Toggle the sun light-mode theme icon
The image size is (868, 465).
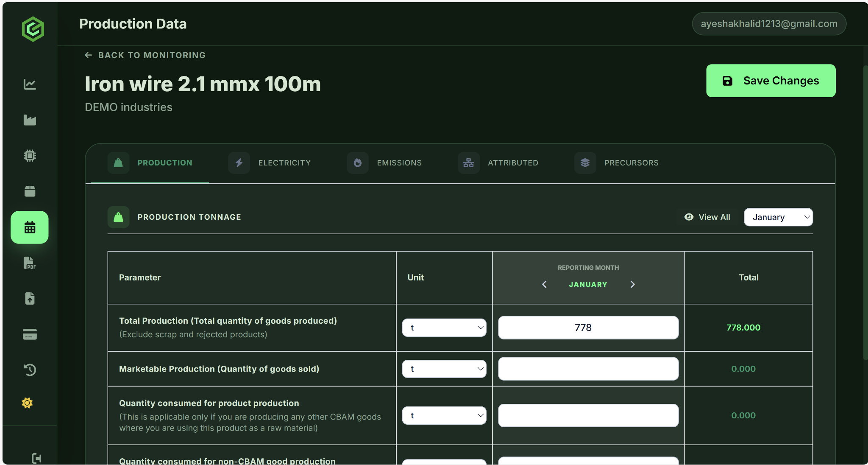click(27, 403)
